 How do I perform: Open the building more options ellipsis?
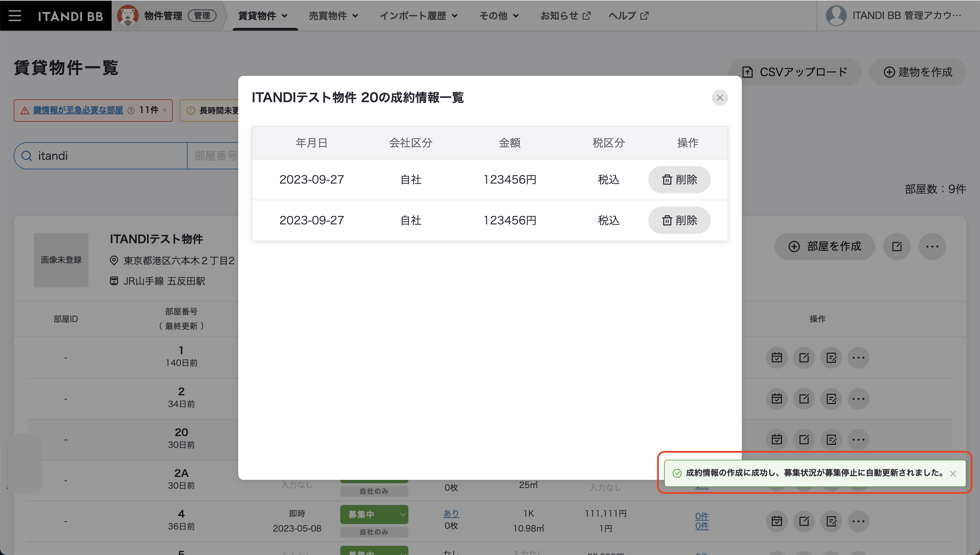[x=932, y=247]
